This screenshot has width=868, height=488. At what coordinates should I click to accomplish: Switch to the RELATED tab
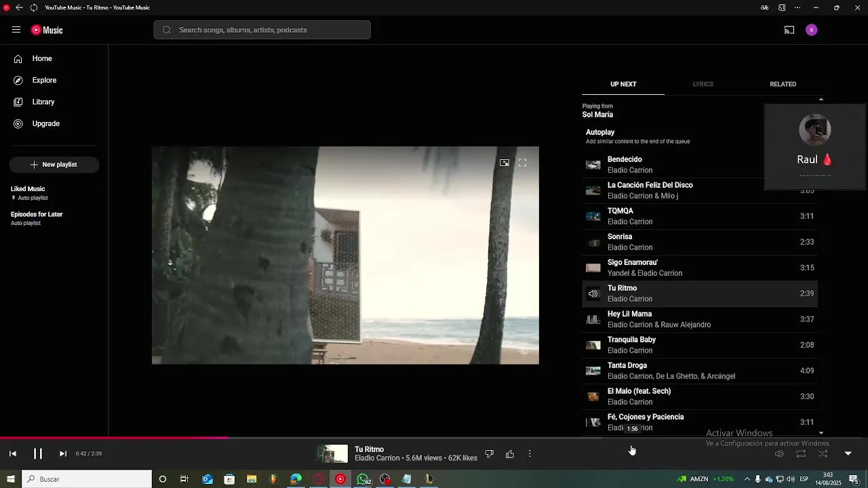783,85
